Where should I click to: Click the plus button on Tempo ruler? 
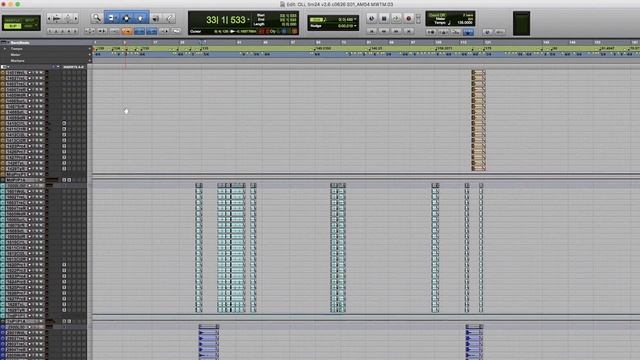(x=89, y=49)
